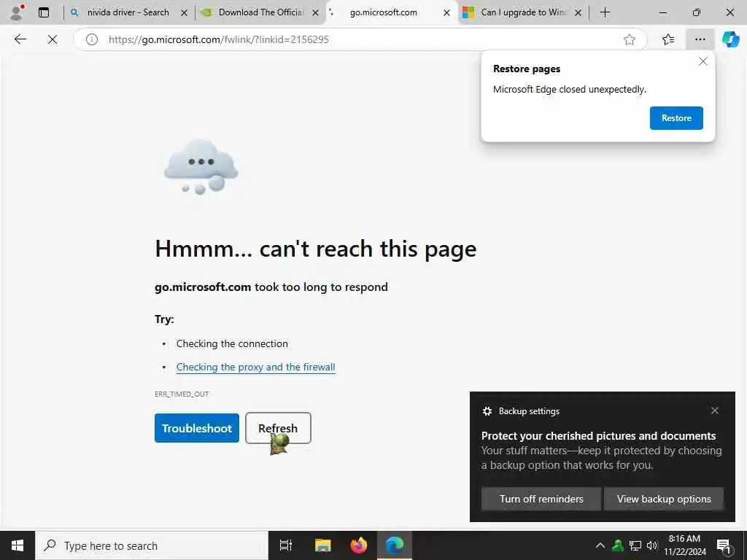The image size is (747, 560).
Task: Open Task View on taskbar
Action: (x=286, y=545)
